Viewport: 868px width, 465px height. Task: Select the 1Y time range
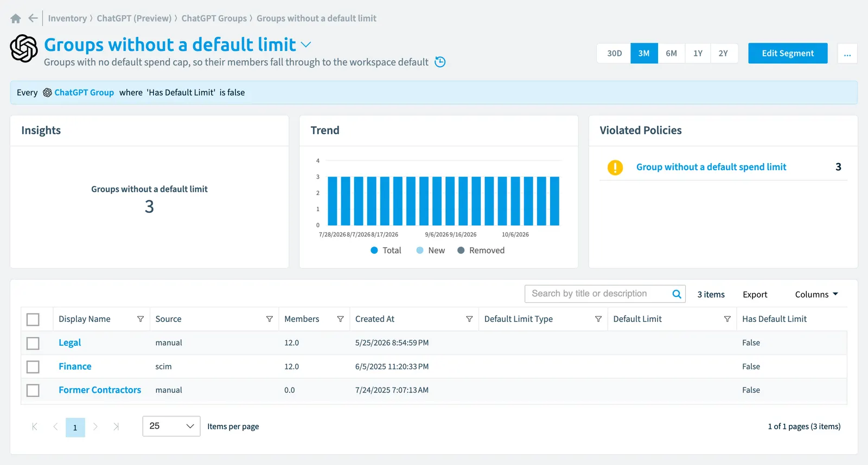pyautogui.click(x=698, y=54)
